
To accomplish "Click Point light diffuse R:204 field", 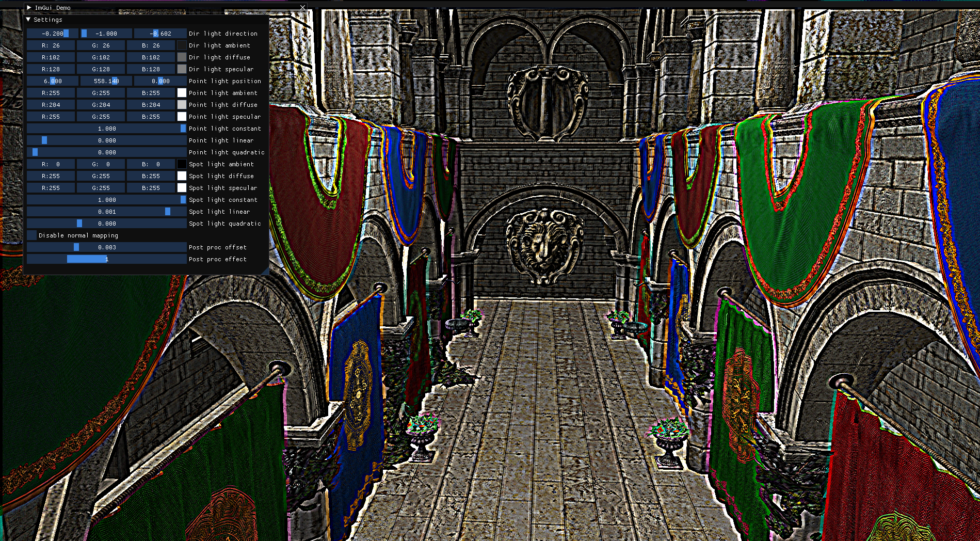I will (51, 105).
